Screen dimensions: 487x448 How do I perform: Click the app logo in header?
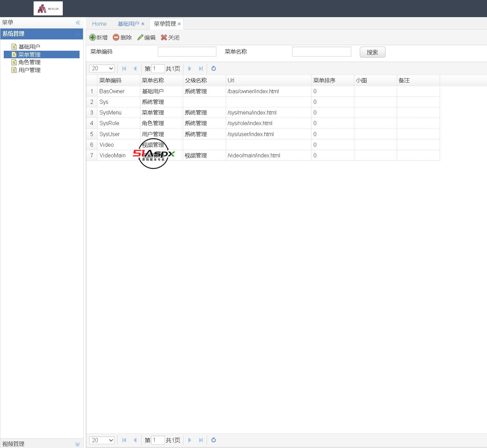point(48,9)
